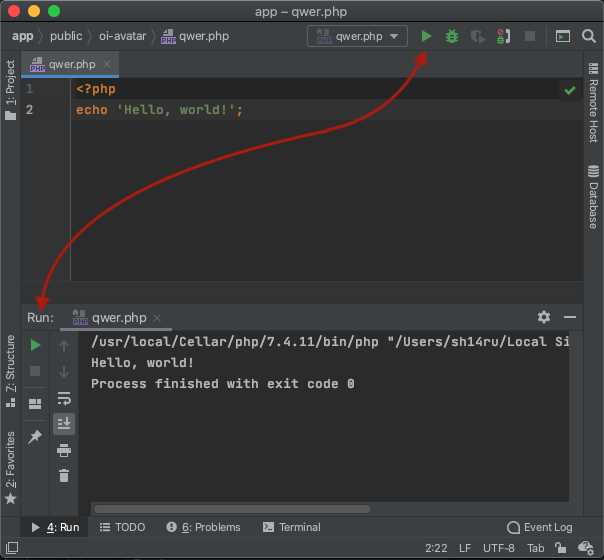This screenshot has height=560, width=604.
Task: Toggle Scroll to End in console
Action: point(64,423)
